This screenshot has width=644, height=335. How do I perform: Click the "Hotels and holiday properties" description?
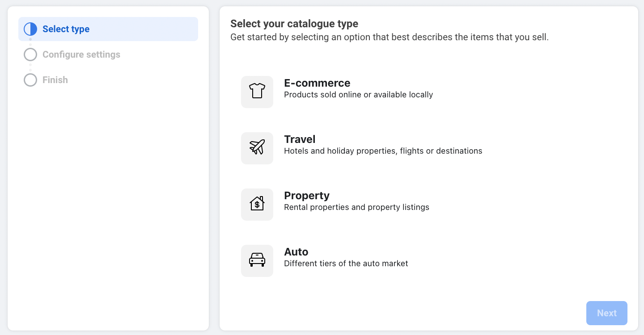pyautogui.click(x=383, y=151)
